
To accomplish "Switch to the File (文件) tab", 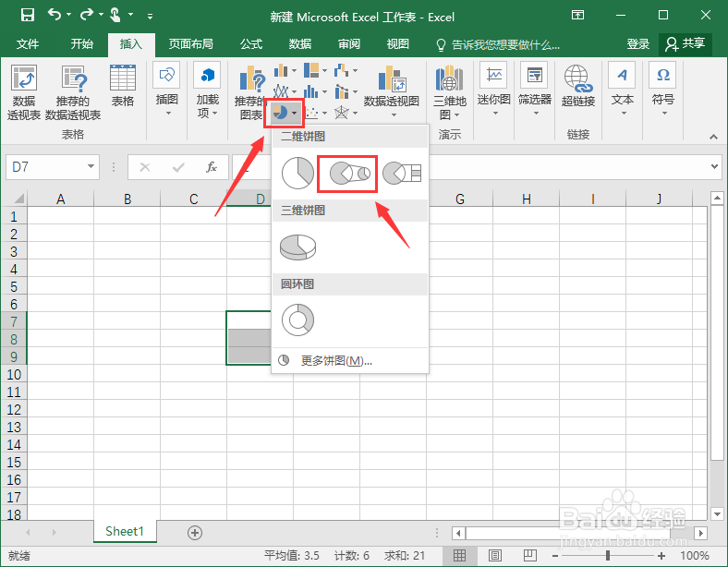I will click(x=28, y=44).
